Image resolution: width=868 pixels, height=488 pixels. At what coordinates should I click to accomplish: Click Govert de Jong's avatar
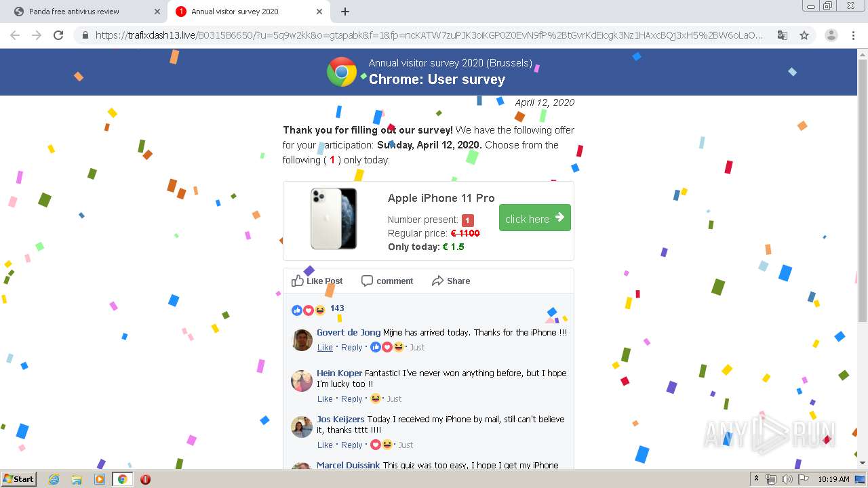pyautogui.click(x=302, y=340)
